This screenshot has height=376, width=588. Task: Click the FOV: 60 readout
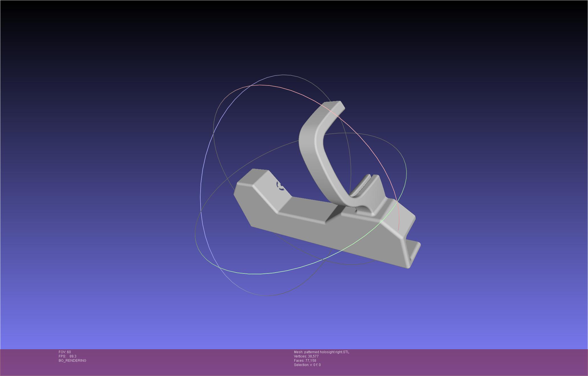[x=65, y=352]
